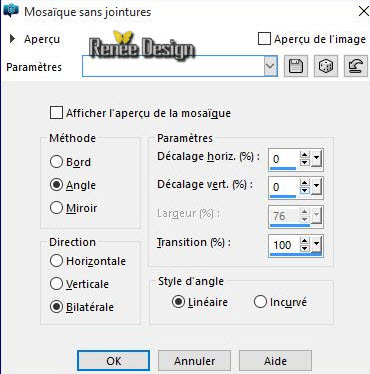Expand the Aperçu preview disclosure triangle
Viewport: 370px width, 374px height.
click(x=13, y=39)
